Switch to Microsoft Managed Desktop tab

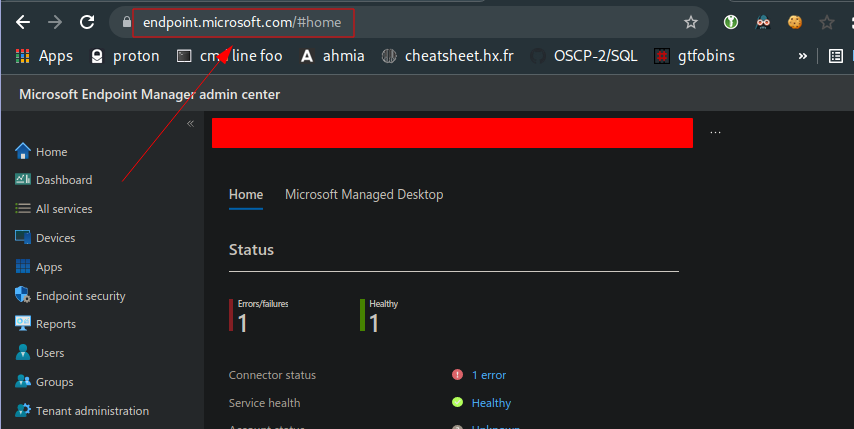pyautogui.click(x=364, y=195)
